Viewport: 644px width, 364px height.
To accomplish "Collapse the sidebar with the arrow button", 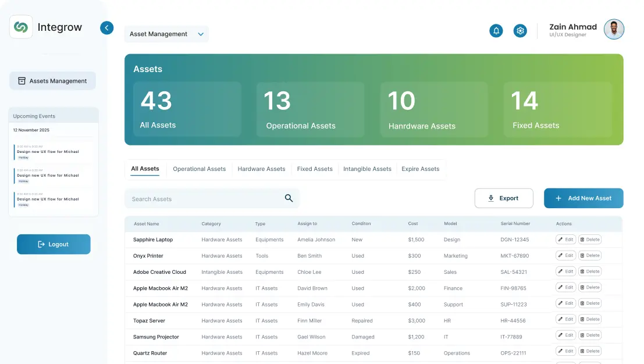I will pos(106,28).
